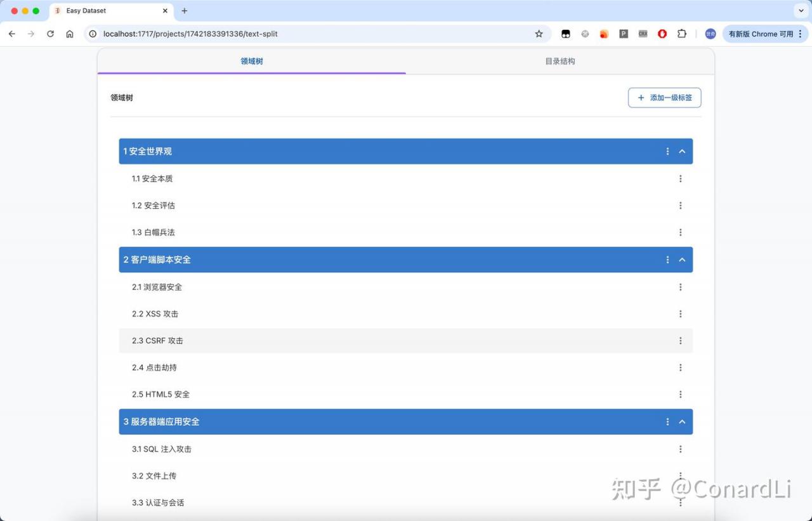Select the 1.3 白帽兵法 item
The height and width of the screenshot is (521, 812).
click(x=406, y=232)
